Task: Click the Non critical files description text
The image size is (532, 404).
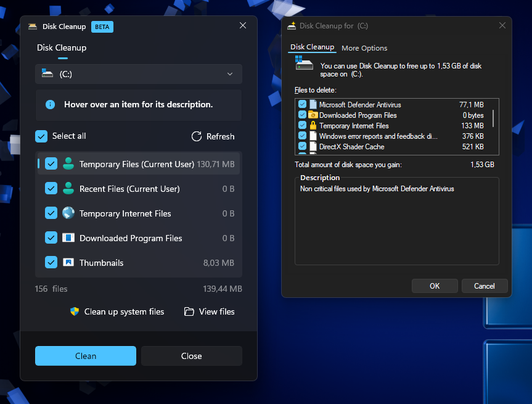Action: (x=377, y=189)
